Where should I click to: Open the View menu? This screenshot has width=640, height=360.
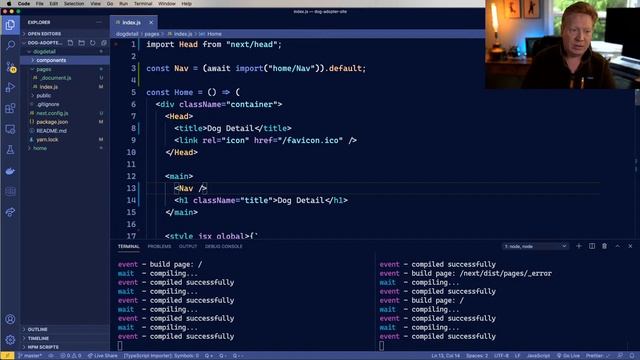(x=96, y=3)
